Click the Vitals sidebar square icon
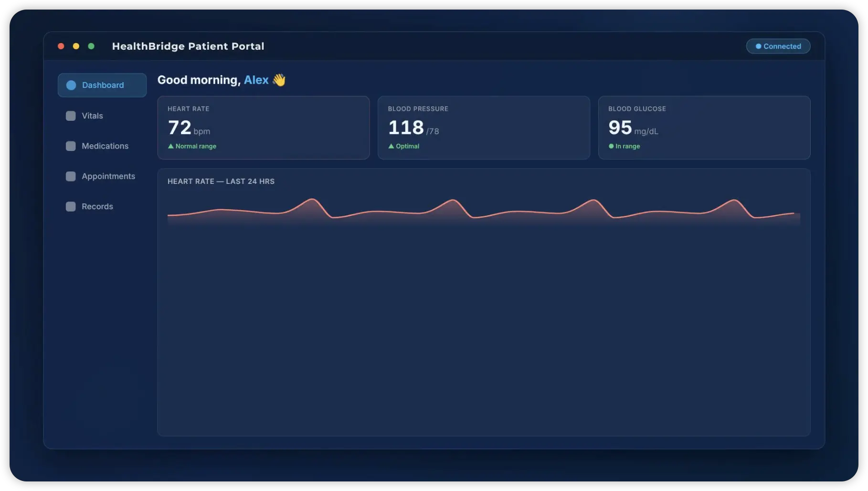 coord(71,116)
